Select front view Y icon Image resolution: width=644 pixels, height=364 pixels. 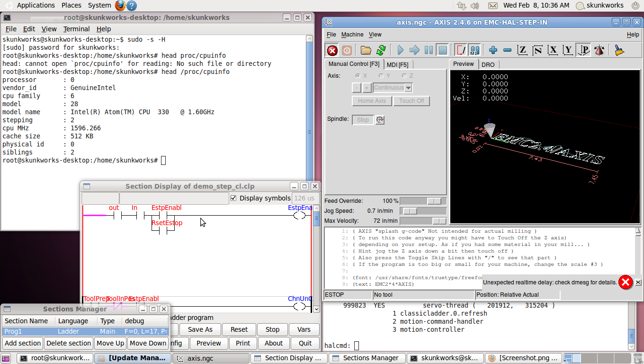(x=568, y=50)
